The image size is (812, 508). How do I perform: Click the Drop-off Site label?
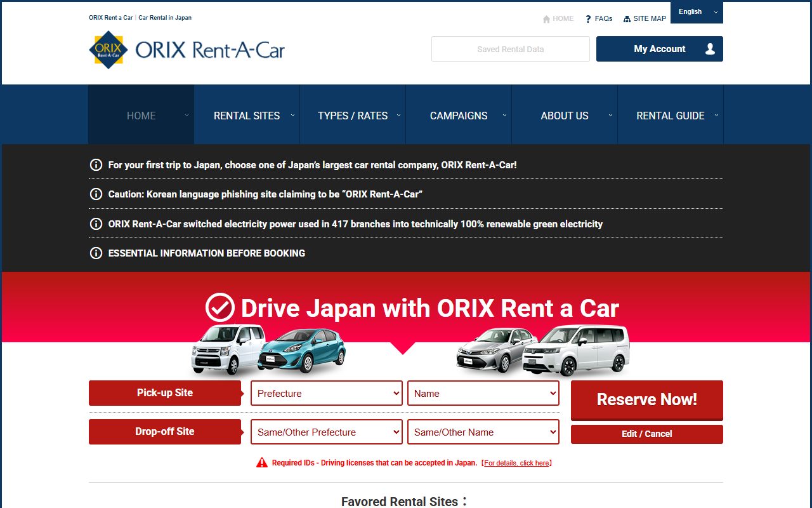(x=165, y=432)
